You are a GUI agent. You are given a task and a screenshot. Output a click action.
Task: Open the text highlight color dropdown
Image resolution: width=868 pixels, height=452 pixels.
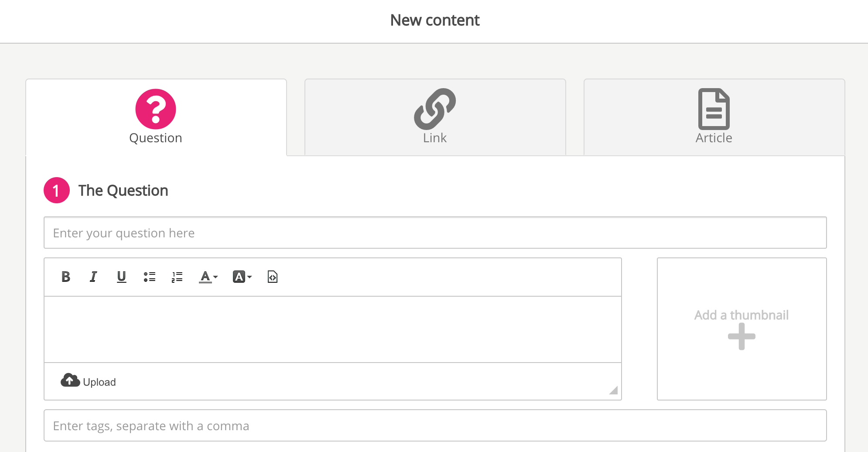coord(242,277)
